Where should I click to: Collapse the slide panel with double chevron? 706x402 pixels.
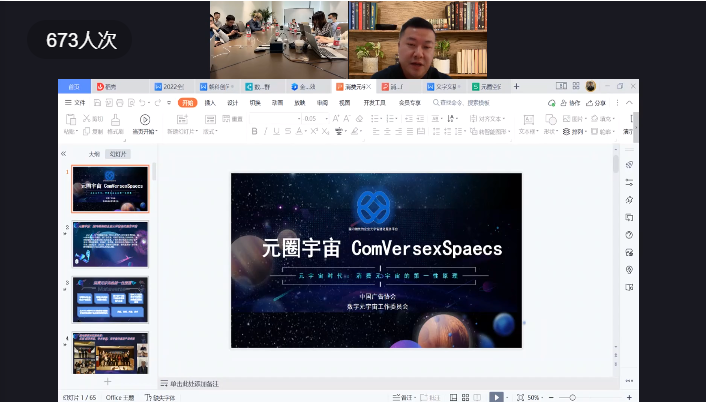pos(63,154)
